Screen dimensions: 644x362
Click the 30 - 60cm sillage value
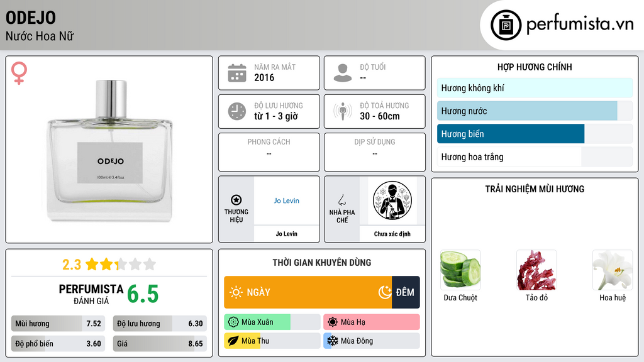380,116
